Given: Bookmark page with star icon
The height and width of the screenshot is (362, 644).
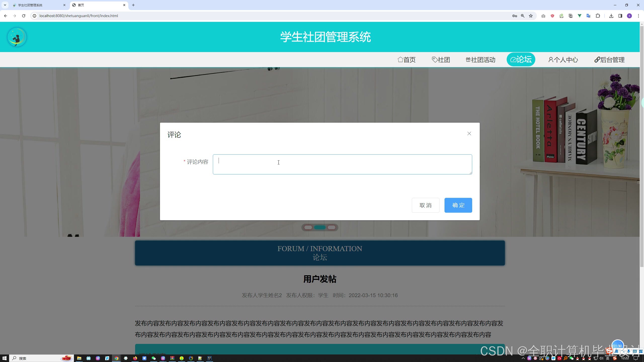Looking at the screenshot, I should [x=531, y=16].
